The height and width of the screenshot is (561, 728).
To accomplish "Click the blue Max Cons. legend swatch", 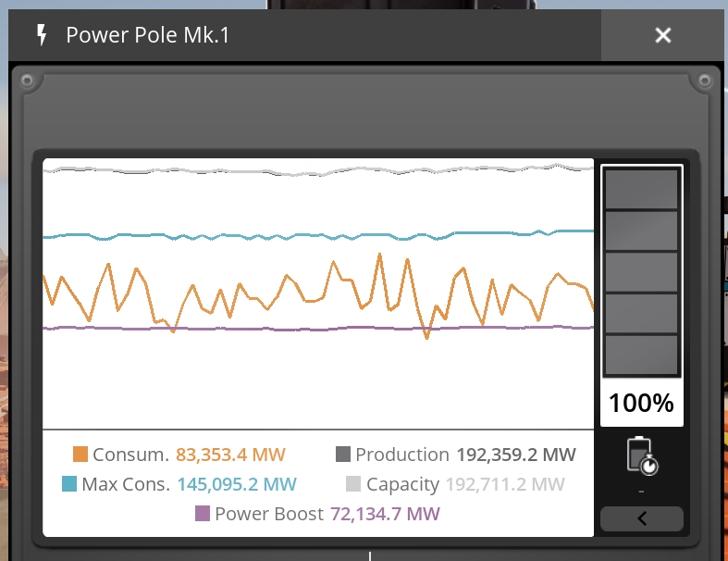I will click(69, 484).
